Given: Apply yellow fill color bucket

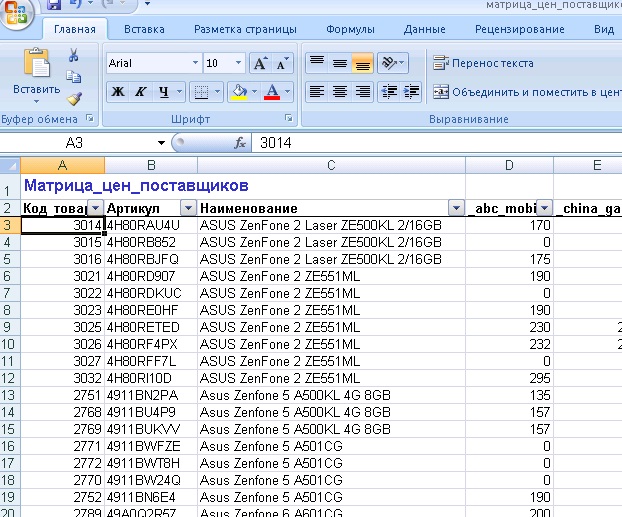Looking at the screenshot, I should click(239, 92).
